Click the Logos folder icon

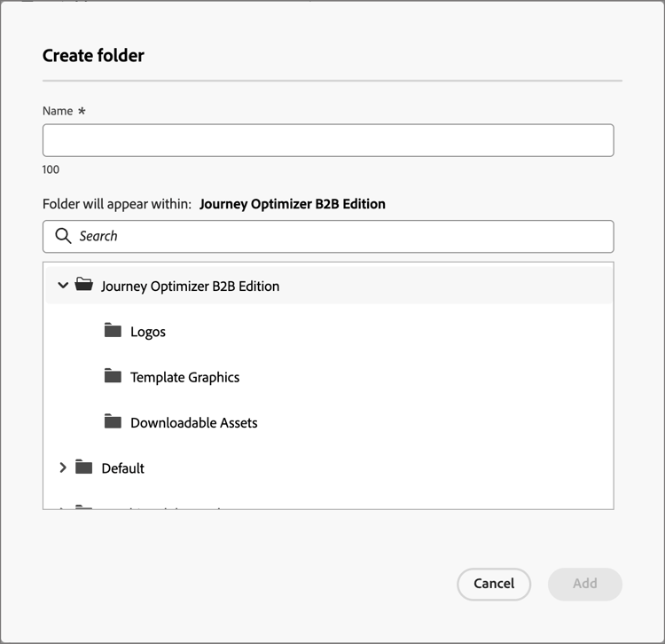click(113, 330)
